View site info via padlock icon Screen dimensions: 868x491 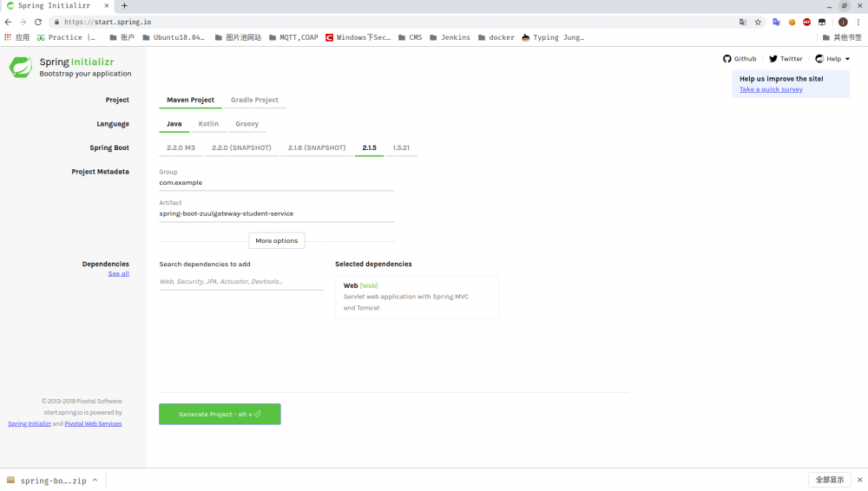[56, 23]
